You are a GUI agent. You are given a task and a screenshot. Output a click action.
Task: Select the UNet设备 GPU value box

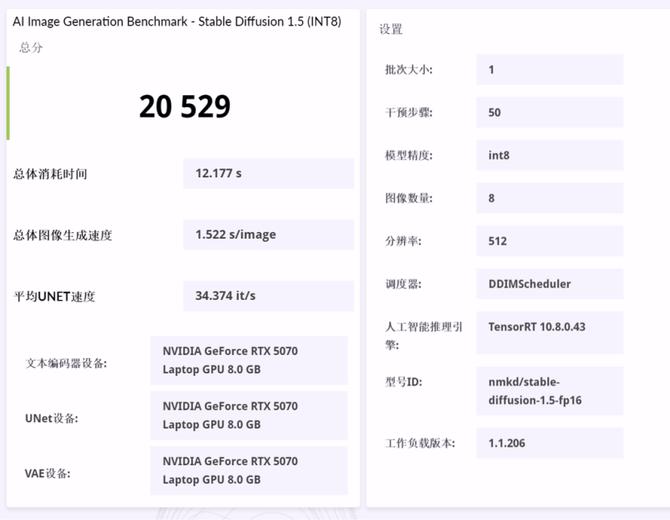pyautogui.click(x=248, y=415)
